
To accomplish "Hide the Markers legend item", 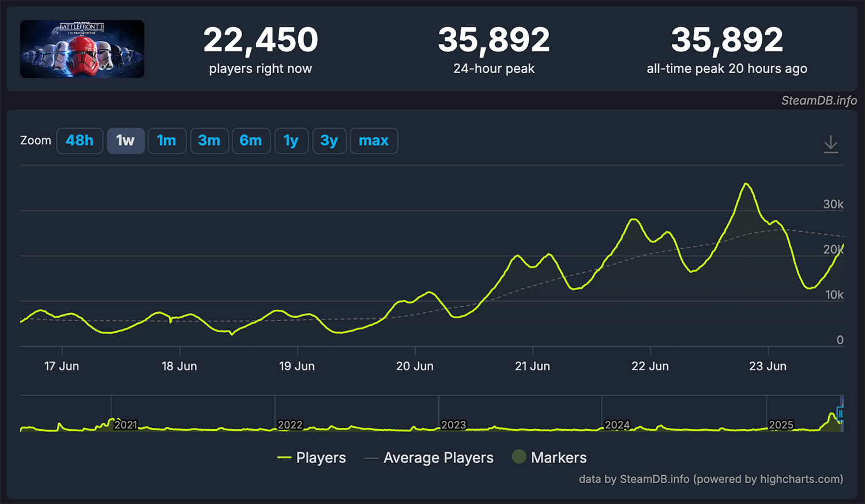I will 550,458.
